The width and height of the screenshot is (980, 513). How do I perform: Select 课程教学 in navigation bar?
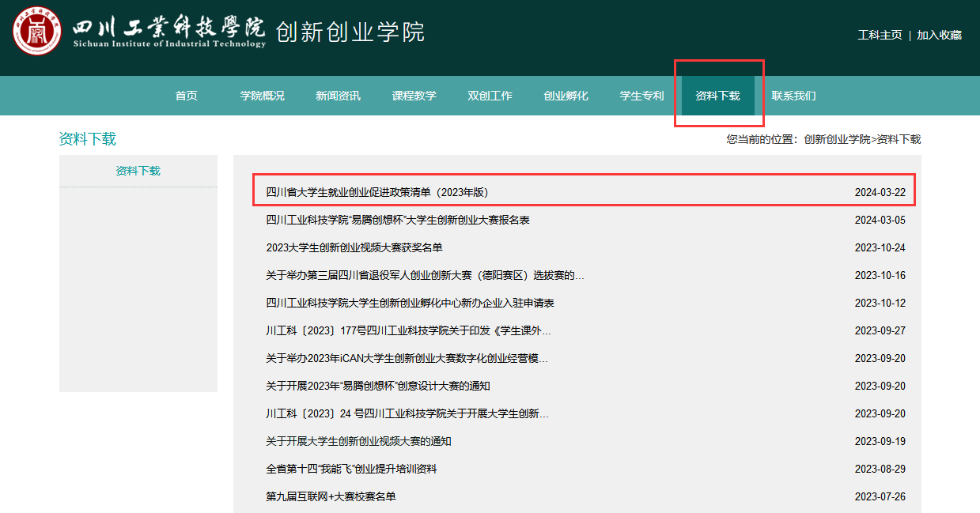[x=414, y=96]
